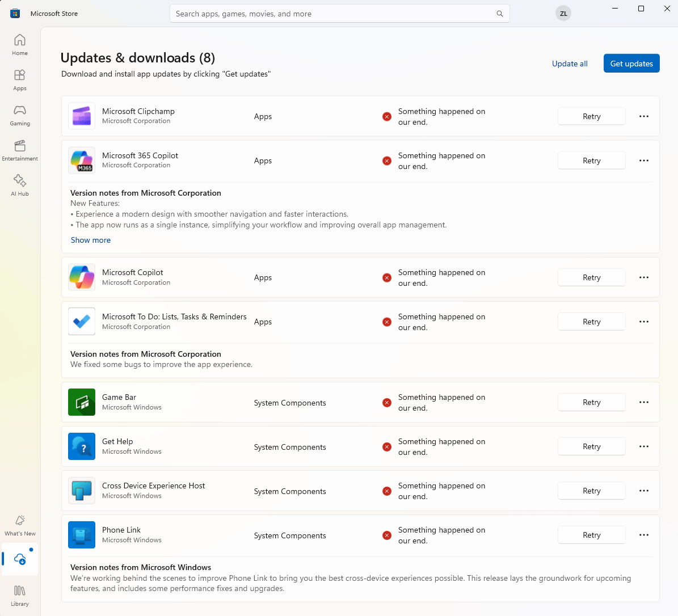Select the Microsoft Copilot title text
This screenshot has height=616, width=678.
click(133, 272)
